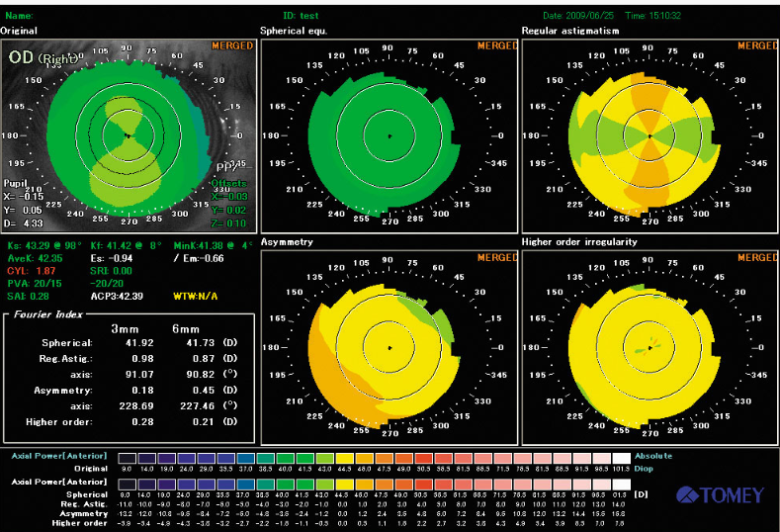Image resolution: width=780 pixels, height=532 pixels.
Task: Click the 'PVA: 20/15' value
Action: [x=35, y=284]
